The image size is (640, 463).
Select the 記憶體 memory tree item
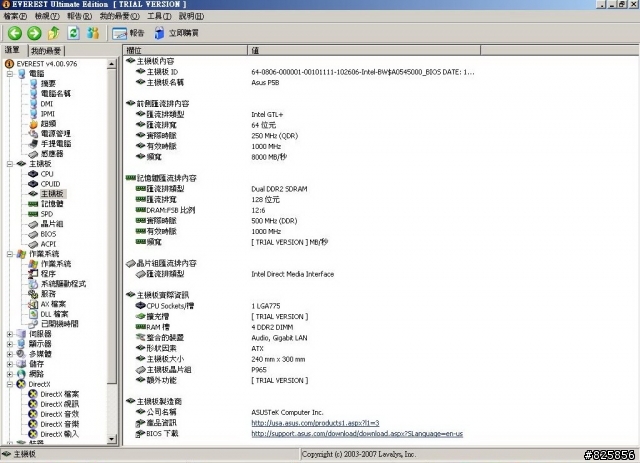52,204
